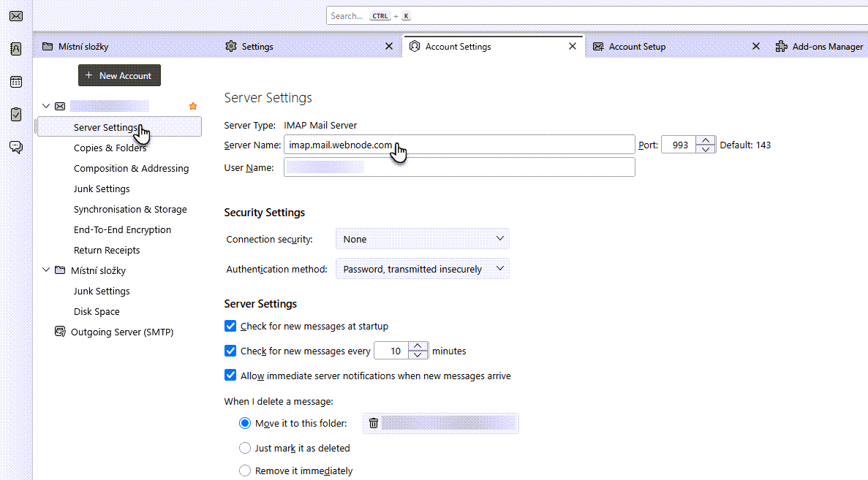Open the Connection security dropdown
The width and height of the screenshot is (868, 480).
click(x=422, y=239)
